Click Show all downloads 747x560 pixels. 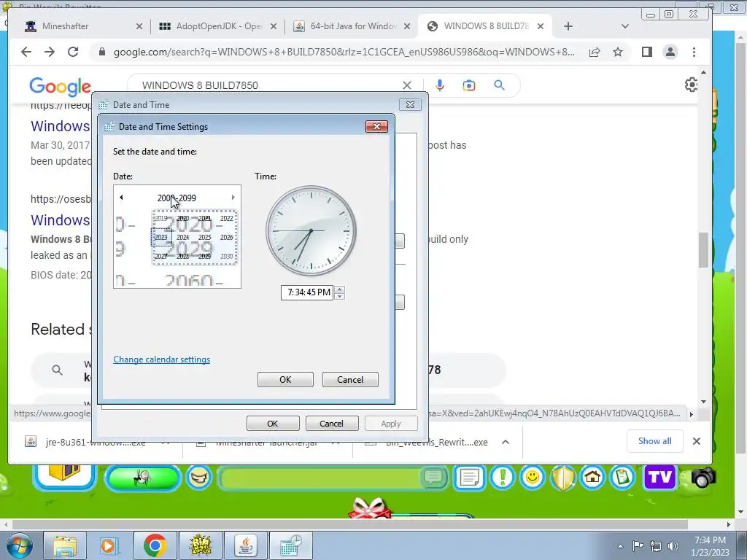pos(654,441)
